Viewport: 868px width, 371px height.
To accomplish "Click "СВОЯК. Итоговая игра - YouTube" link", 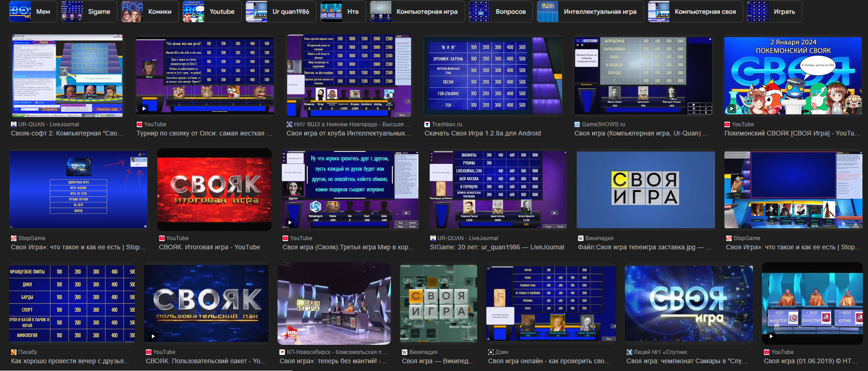I will click(x=210, y=247).
